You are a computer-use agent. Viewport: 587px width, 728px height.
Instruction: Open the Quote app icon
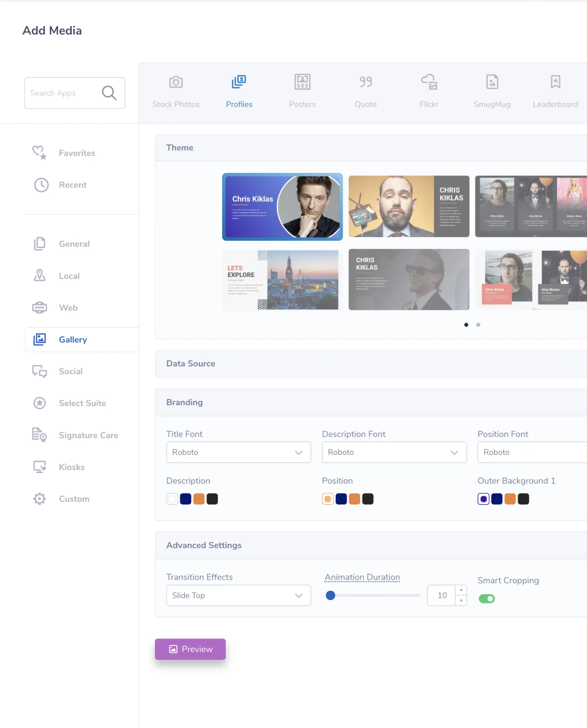coord(365,82)
